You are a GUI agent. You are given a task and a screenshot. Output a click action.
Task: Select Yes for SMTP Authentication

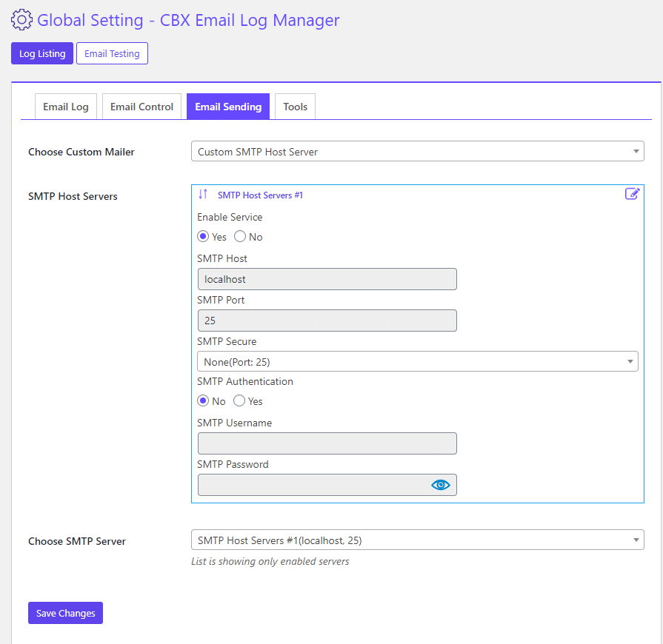point(239,401)
